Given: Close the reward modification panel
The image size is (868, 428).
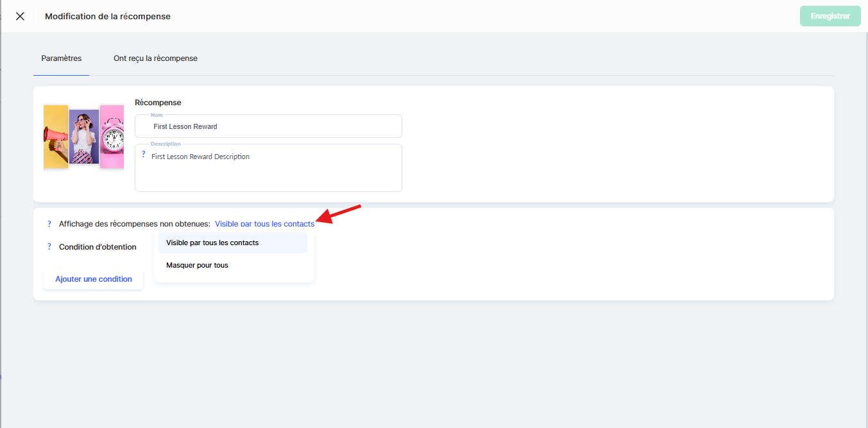Looking at the screenshot, I should point(20,16).
